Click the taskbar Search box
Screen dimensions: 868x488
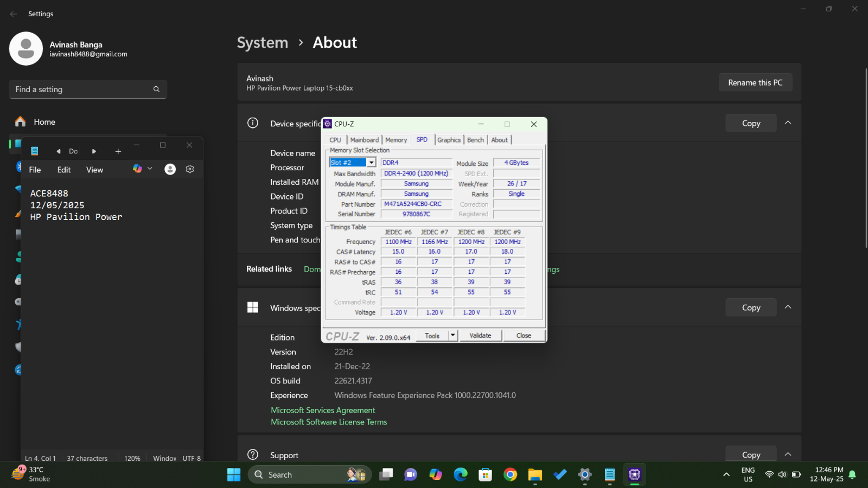click(x=310, y=474)
